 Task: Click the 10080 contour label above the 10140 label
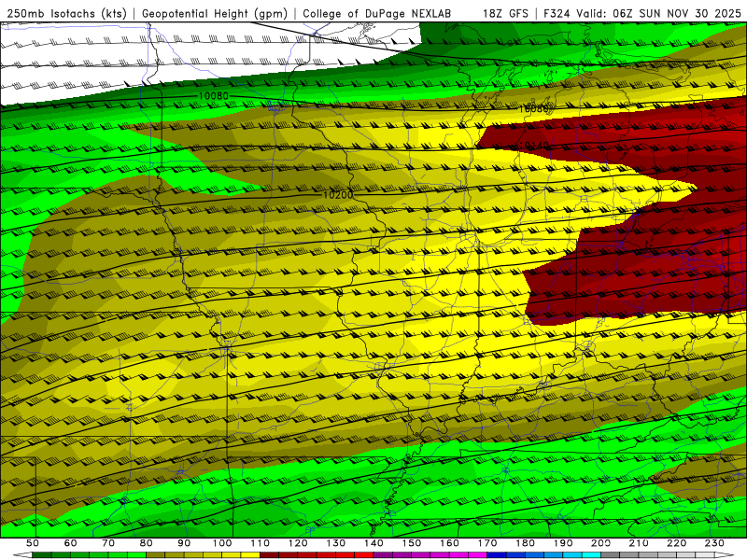tap(533, 109)
